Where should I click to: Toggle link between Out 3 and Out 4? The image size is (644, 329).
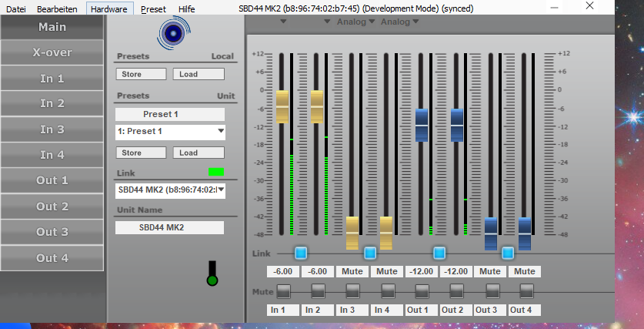tap(508, 253)
